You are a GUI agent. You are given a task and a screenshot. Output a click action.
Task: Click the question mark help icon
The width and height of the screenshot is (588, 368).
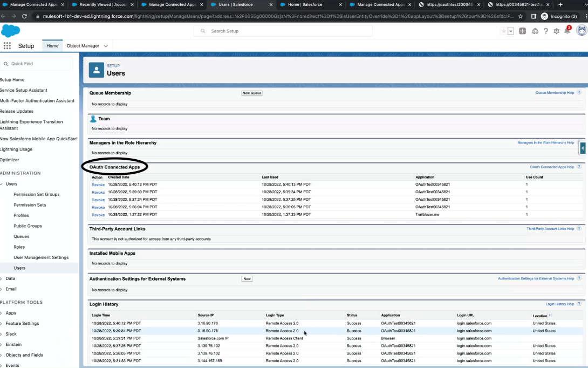pyautogui.click(x=545, y=31)
